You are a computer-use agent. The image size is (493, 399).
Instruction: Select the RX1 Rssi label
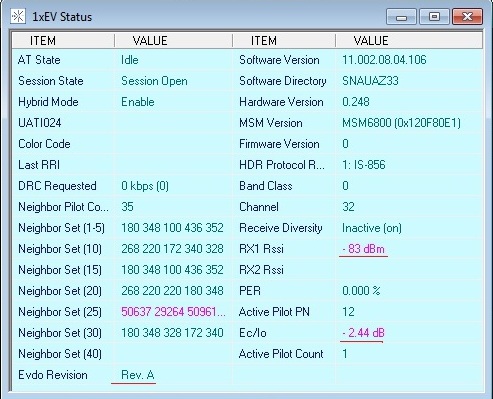pos(261,249)
